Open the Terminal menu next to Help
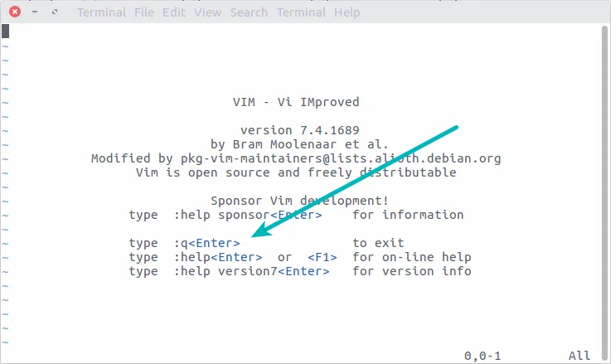This screenshot has width=611, height=364. pyautogui.click(x=301, y=12)
